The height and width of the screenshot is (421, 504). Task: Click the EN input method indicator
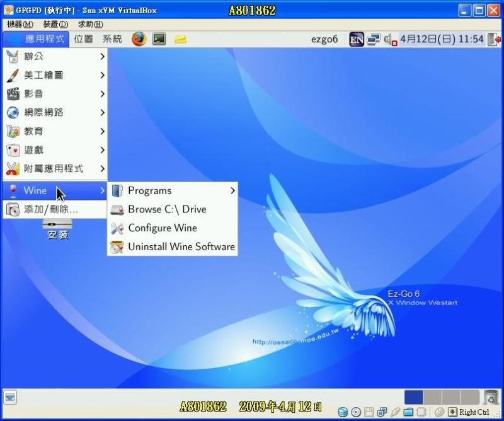[357, 40]
